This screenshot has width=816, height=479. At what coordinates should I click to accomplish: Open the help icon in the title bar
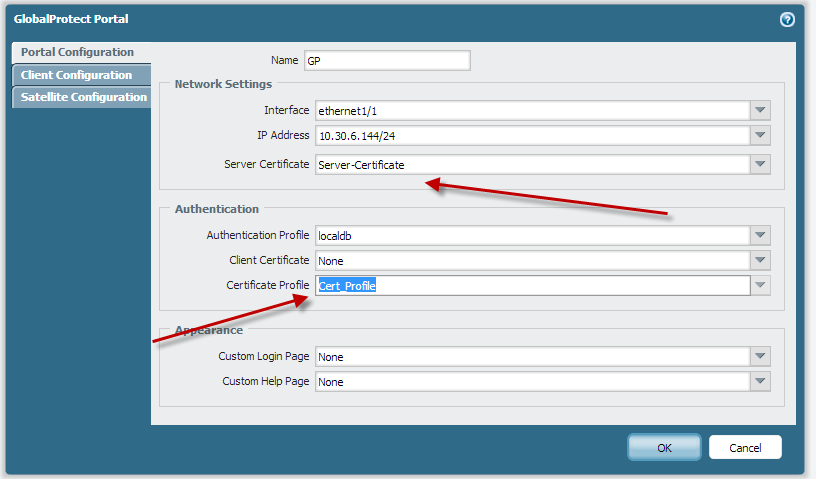click(x=787, y=20)
